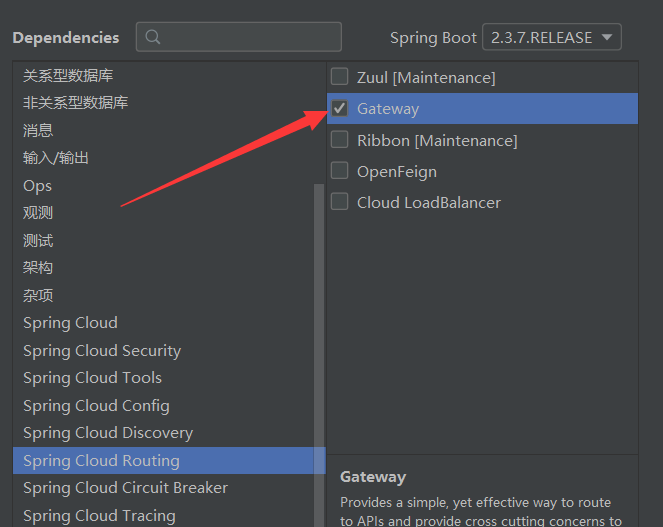The height and width of the screenshot is (527, 663).
Task: Tick the OpenFeign checkbox
Action: [340, 171]
